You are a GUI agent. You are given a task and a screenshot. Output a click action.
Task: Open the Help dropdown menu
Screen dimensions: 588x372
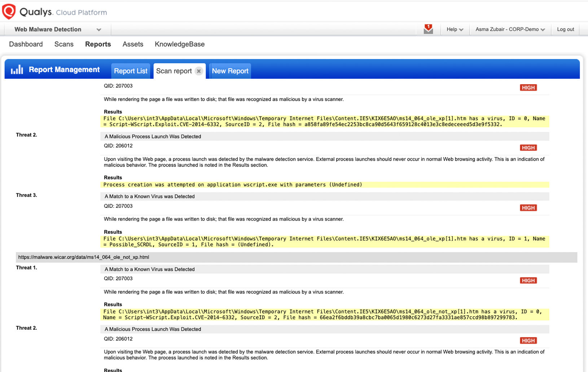pyautogui.click(x=455, y=30)
